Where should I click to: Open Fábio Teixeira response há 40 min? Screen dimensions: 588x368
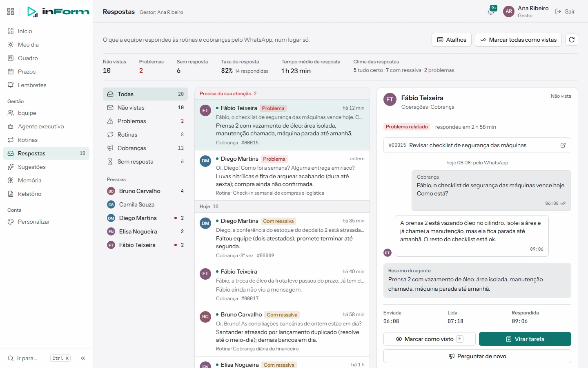[x=282, y=285]
